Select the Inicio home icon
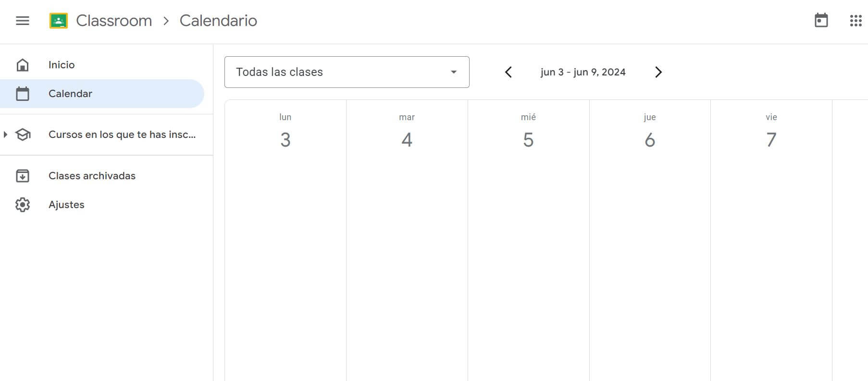This screenshot has height=381, width=868. pyautogui.click(x=23, y=64)
